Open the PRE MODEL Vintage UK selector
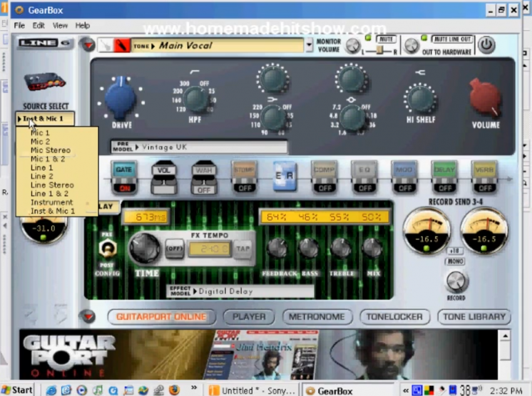This screenshot has height=396, width=532. click(199, 147)
